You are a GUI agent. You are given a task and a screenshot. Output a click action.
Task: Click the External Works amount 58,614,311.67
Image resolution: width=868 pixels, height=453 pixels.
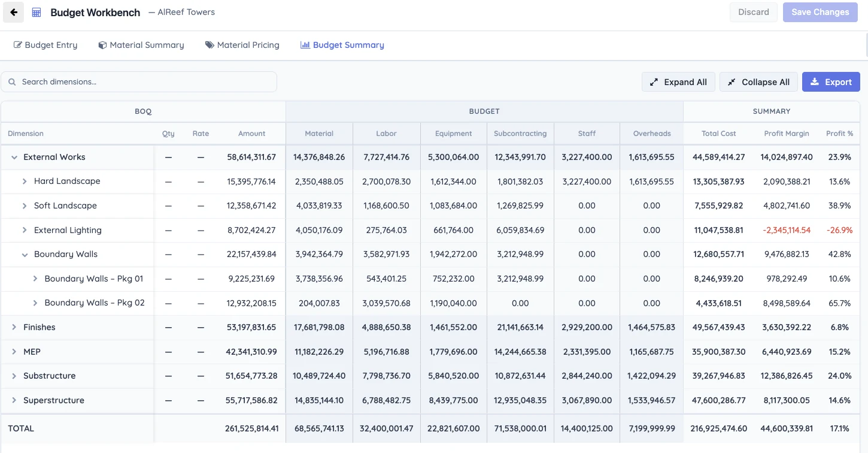point(251,158)
